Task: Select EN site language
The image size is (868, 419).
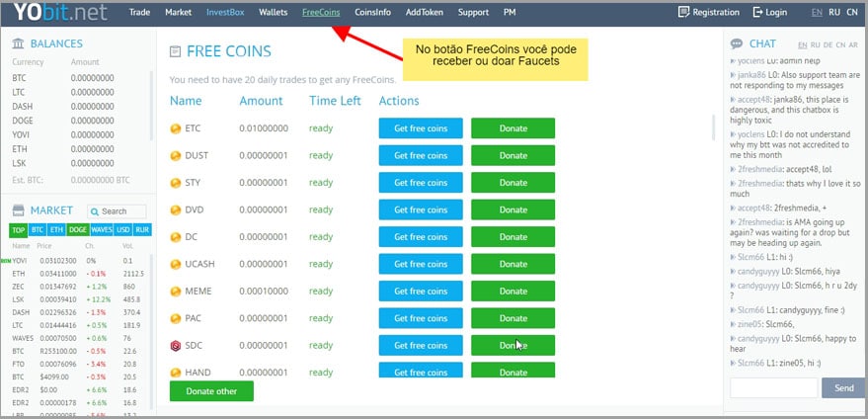Action: [x=817, y=12]
